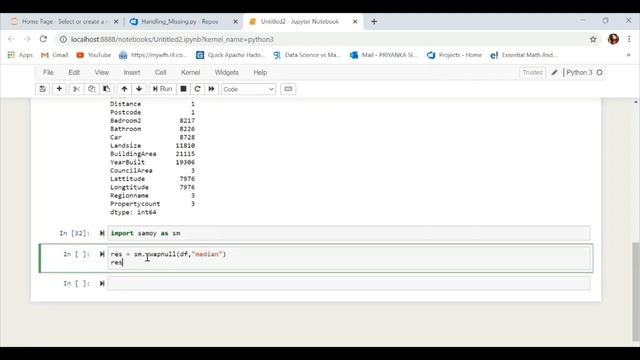Open the Widgets menu
This screenshot has width=640, height=360.
tap(227, 72)
